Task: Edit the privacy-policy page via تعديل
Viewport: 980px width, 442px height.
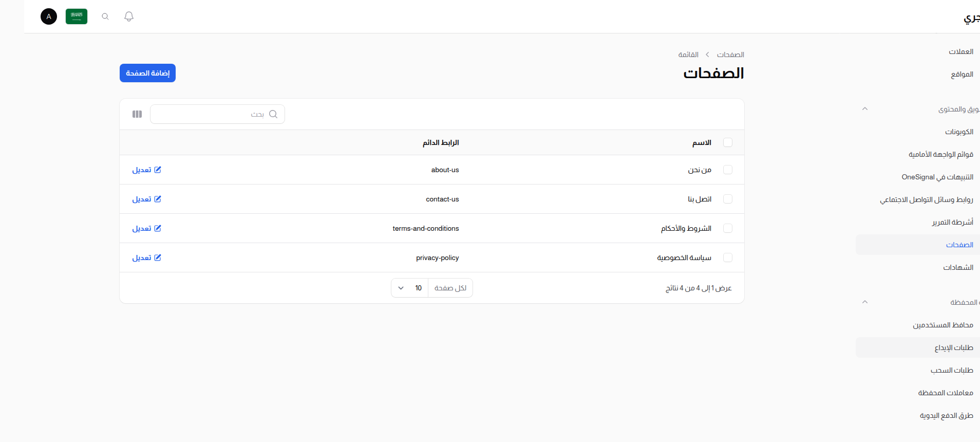Action: (x=146, y=257)
